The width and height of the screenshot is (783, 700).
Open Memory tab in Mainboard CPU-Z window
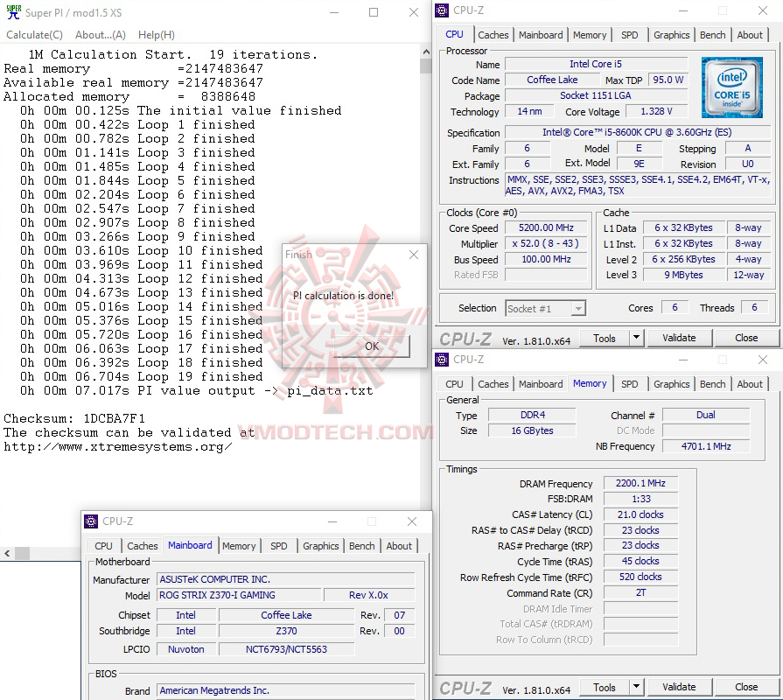point(239,546)
